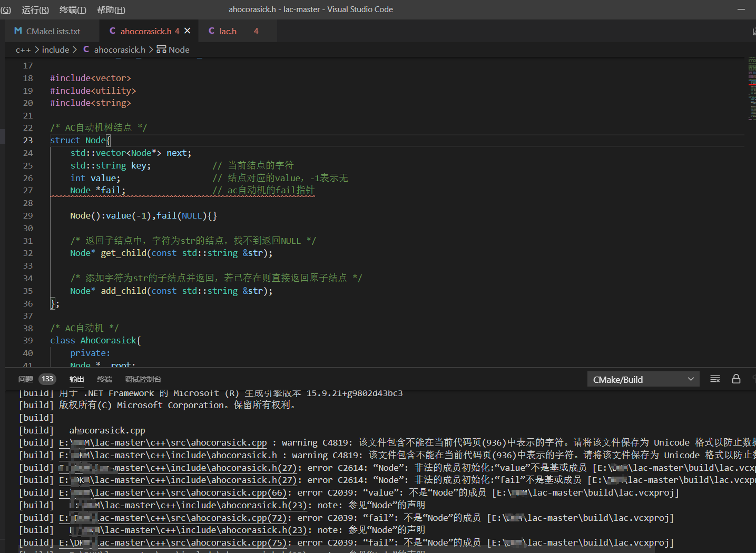Click the 'int value;' declaration
Screen dimensions: 756x553
(x=95, y=178)
